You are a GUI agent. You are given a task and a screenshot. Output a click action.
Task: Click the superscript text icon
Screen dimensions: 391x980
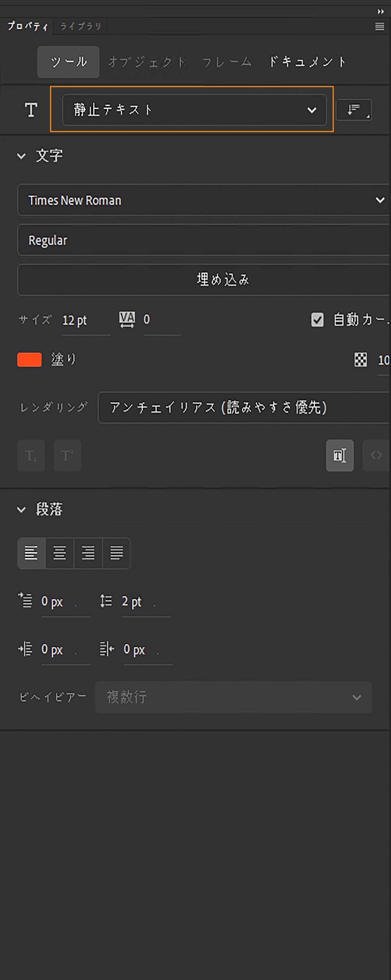(x=67, y=455)
